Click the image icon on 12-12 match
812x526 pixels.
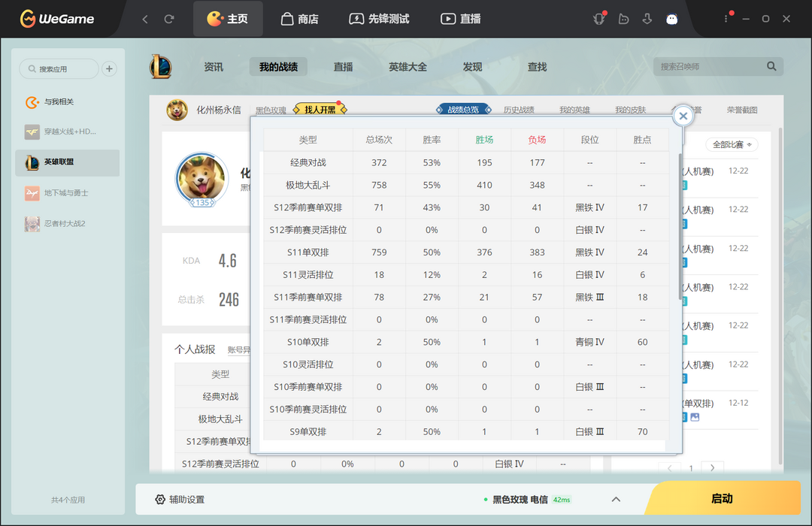click(695, 417)
